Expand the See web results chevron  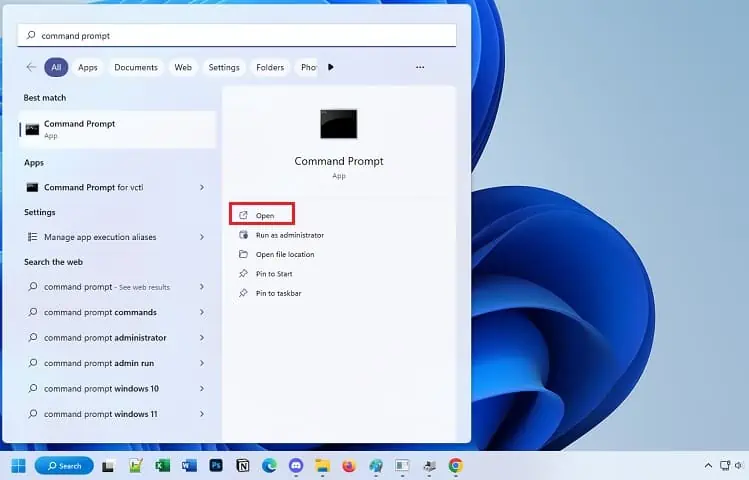click(202, 287)
